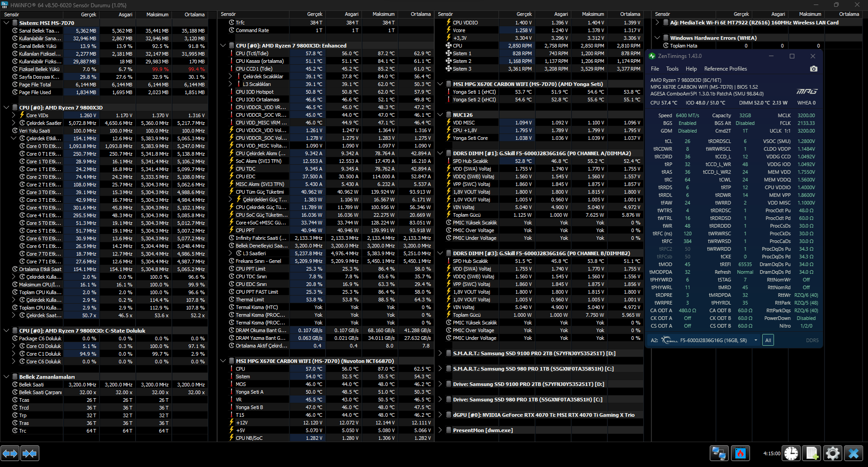Screen dimensions: 868x467
Task: Click the icon beside Toplam Hata
Action: (666, 46)
